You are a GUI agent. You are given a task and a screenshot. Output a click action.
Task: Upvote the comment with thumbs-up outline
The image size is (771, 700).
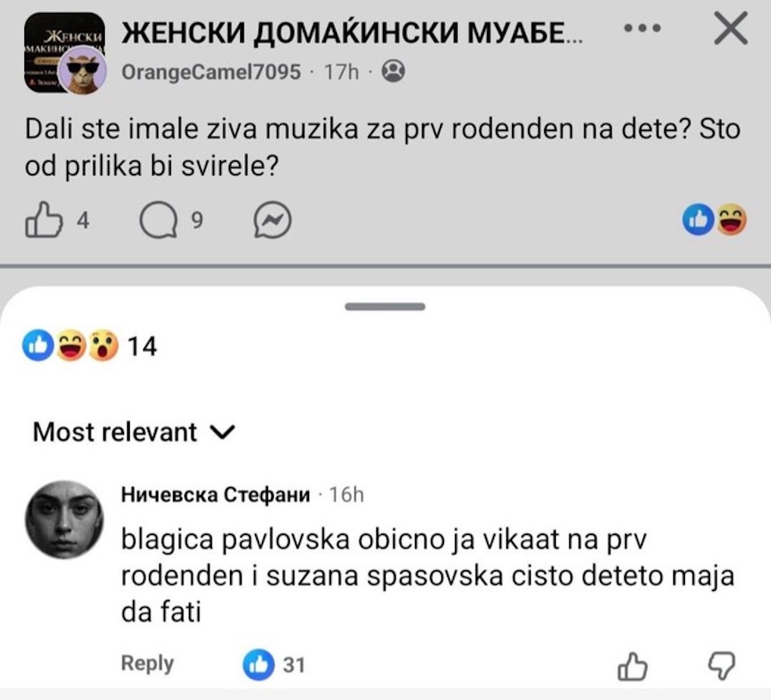click(632, 666)
